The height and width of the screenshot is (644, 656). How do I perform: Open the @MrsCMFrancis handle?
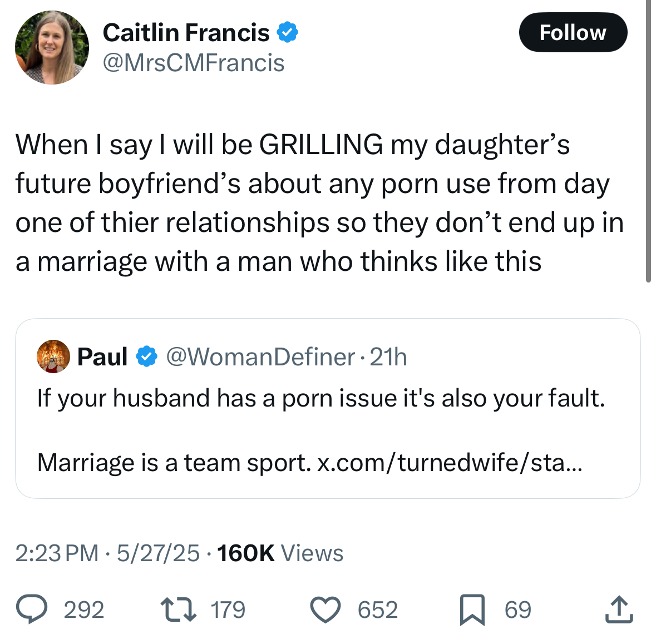194,63
